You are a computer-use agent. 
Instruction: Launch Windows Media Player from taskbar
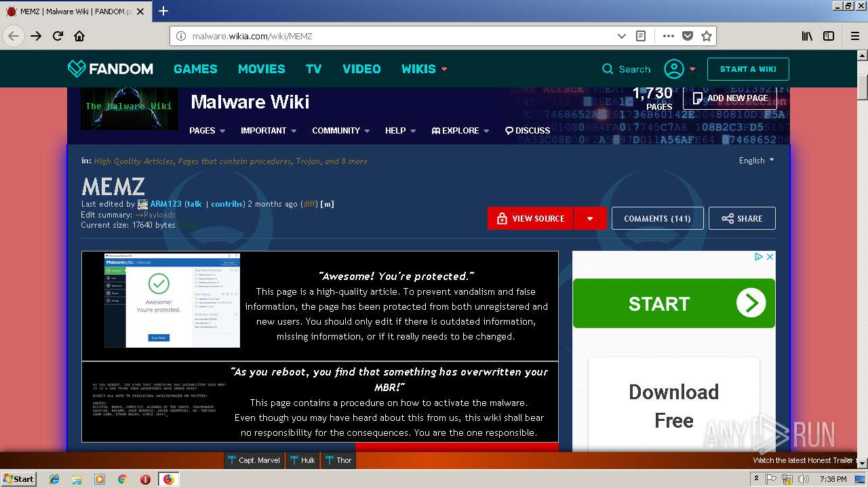99,479
